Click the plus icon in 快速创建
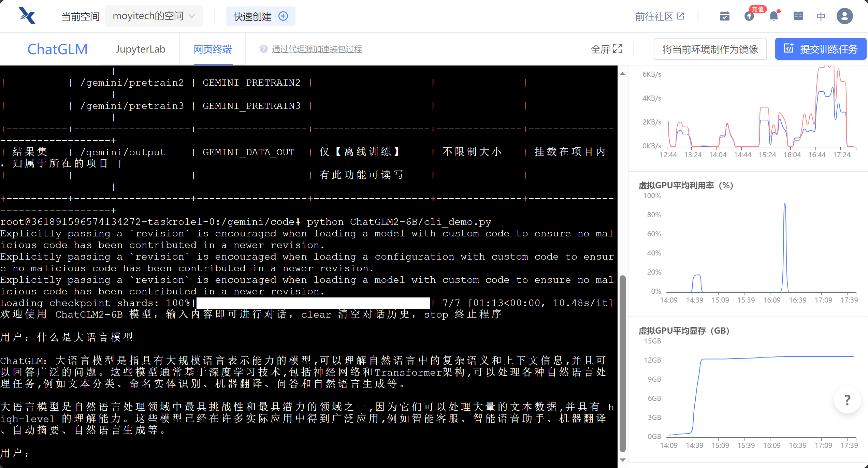 tap(283, 16)
